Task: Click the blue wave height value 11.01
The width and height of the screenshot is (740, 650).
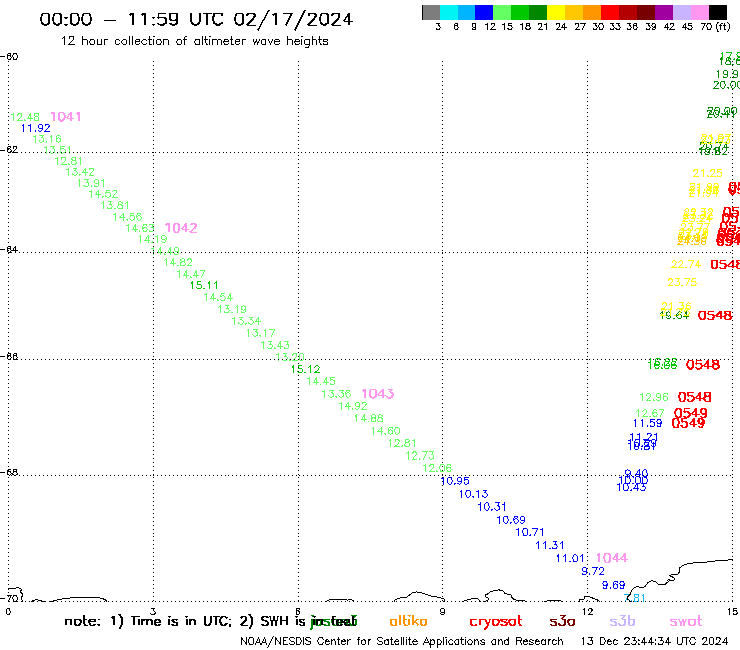Action: [570, 558]
